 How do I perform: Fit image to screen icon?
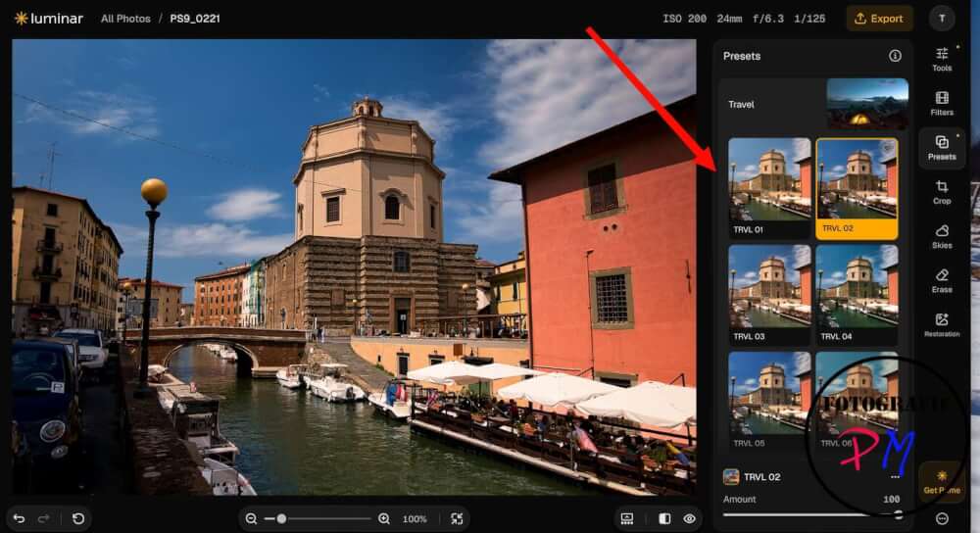point(457,518)
